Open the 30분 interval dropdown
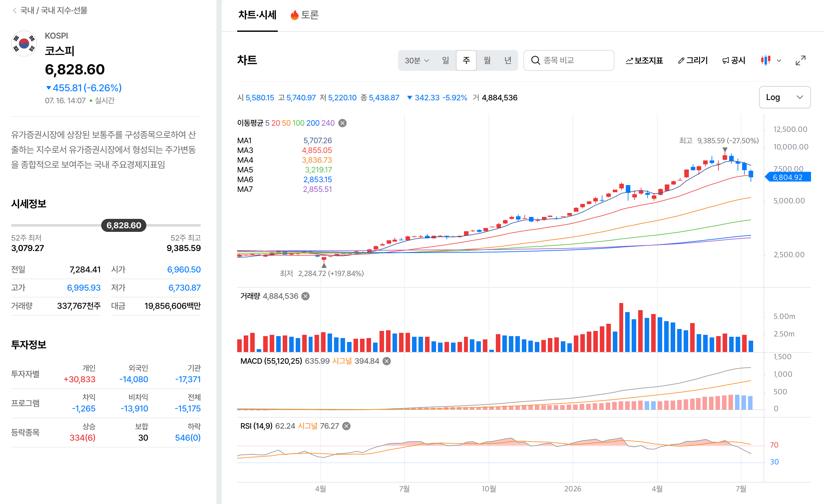Viewport: 824px width, 504px height. (417, 60)
